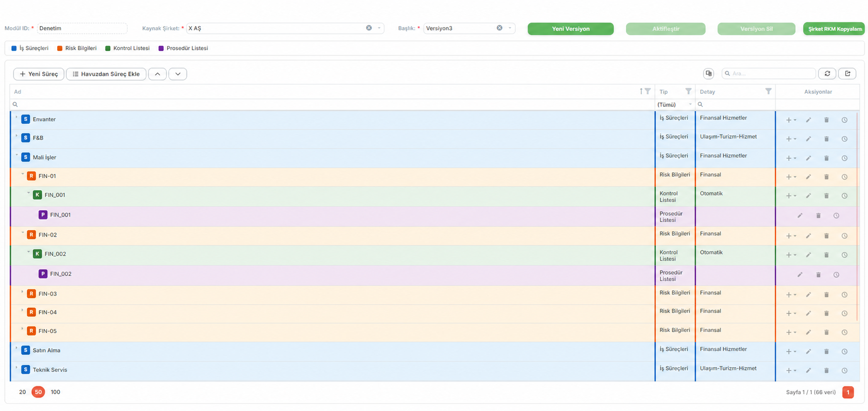
Task: Expand the Satın Alma process row
Action: point(16,349)
